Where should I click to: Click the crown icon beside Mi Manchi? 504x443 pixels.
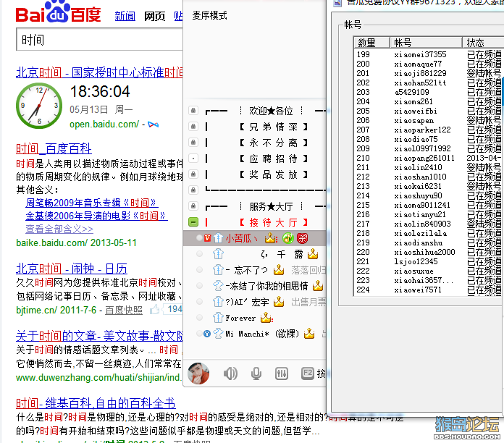(309, 334)
